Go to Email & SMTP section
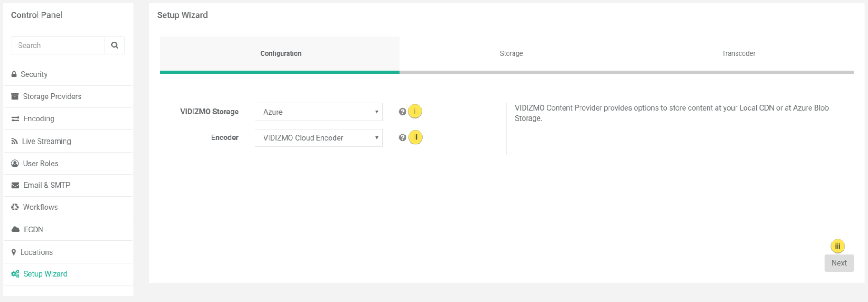This screenshot has width=868, height=302. (68, 185)
